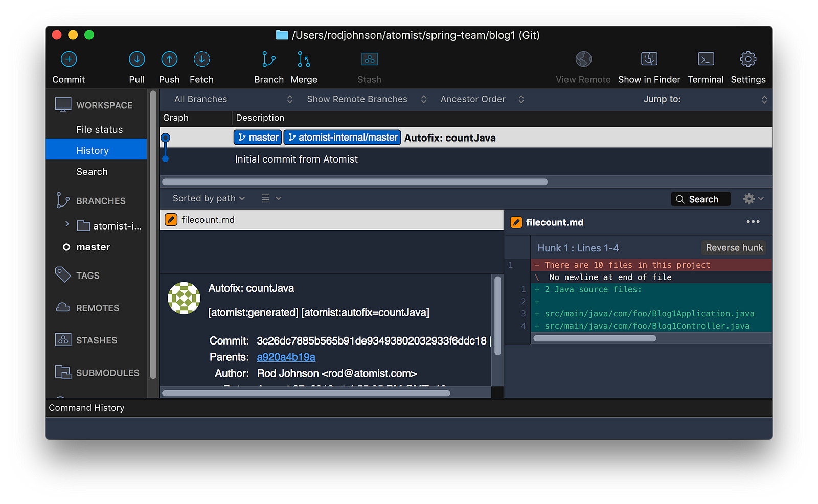818x504 pixels.
Task: Click the author Rod Johnson text
Action: point(337,374)
